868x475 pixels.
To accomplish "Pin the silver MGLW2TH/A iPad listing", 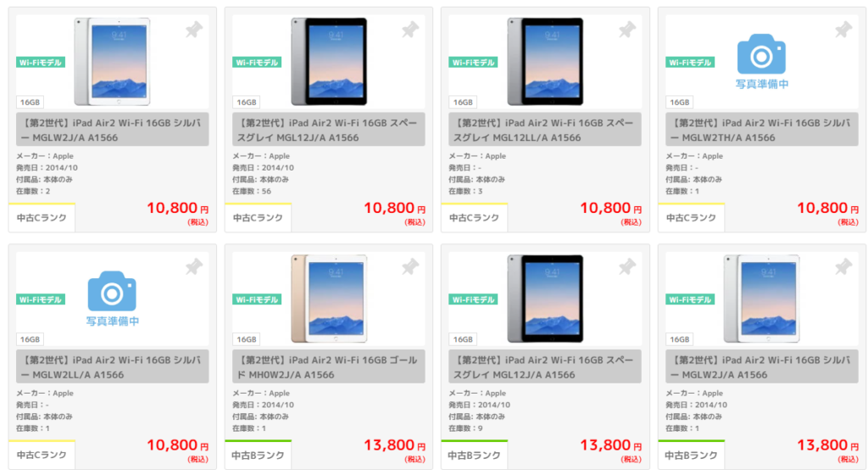I will (843, 31).
